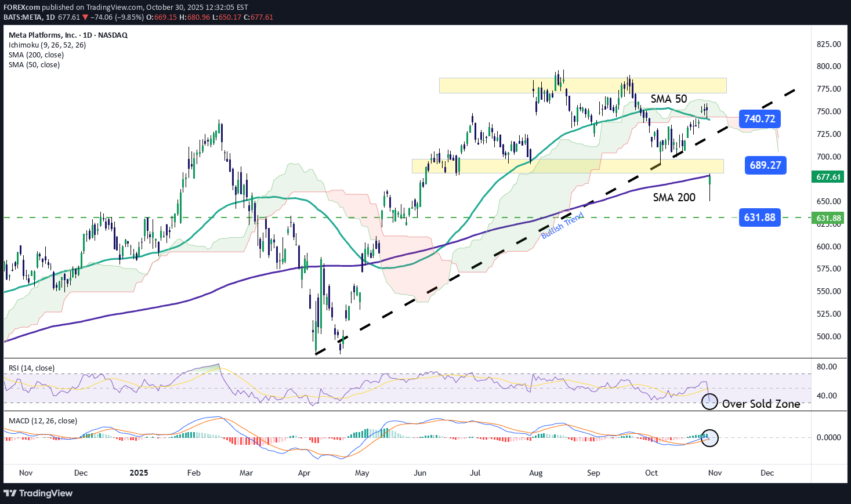This screenshot has height=504, width=851.
Task: Click the BATS:META ticker text
Action: [22, 17]
